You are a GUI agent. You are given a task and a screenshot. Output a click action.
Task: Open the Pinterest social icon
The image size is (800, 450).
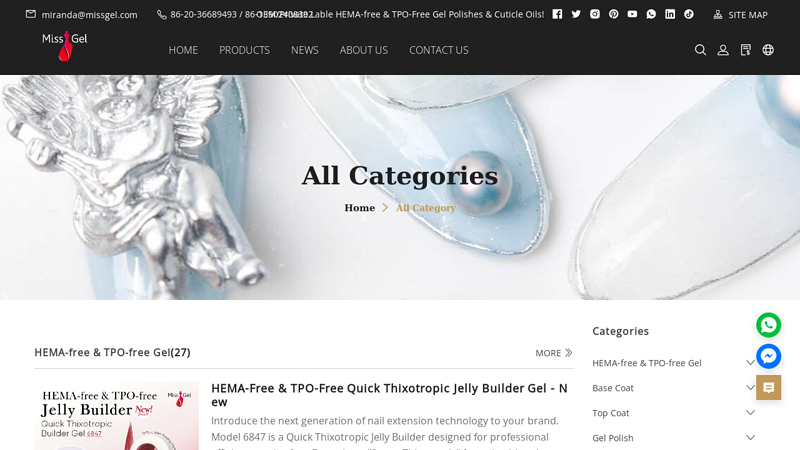614,14
